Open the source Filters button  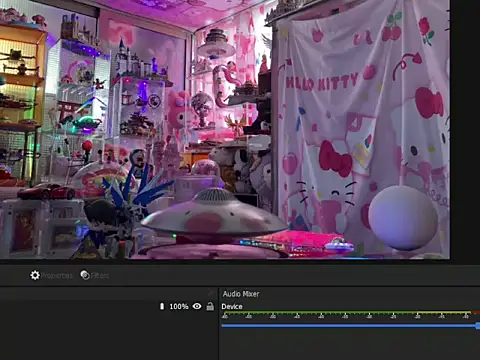click(x=95, y=275)
